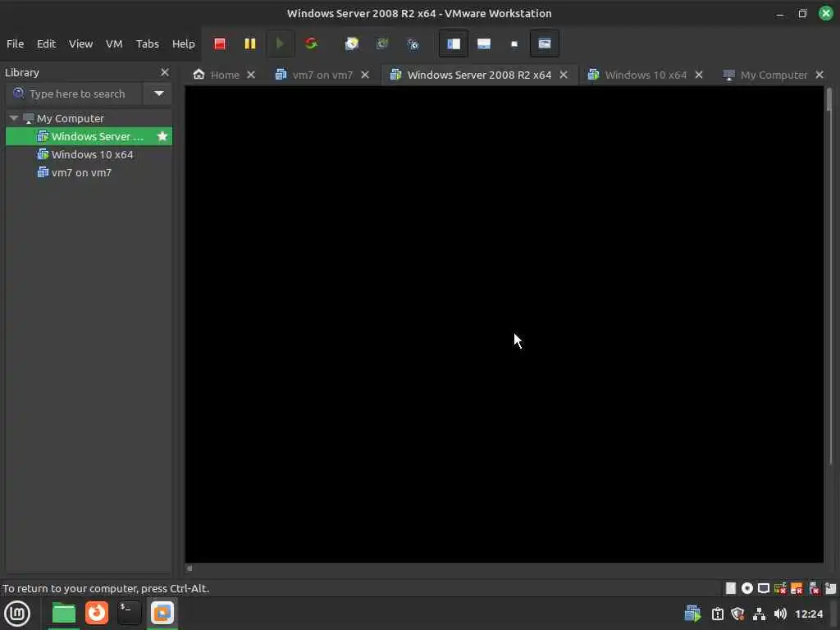Toggle console view toolbar button
The image size is (840, 630).
(545, 44)
